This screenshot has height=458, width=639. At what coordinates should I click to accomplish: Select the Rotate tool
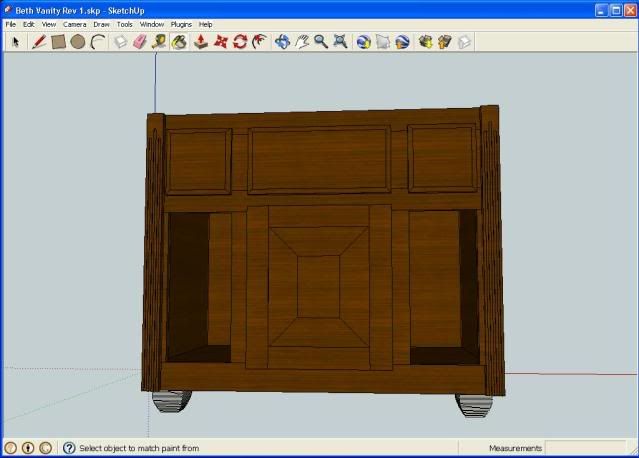(240, 42)
